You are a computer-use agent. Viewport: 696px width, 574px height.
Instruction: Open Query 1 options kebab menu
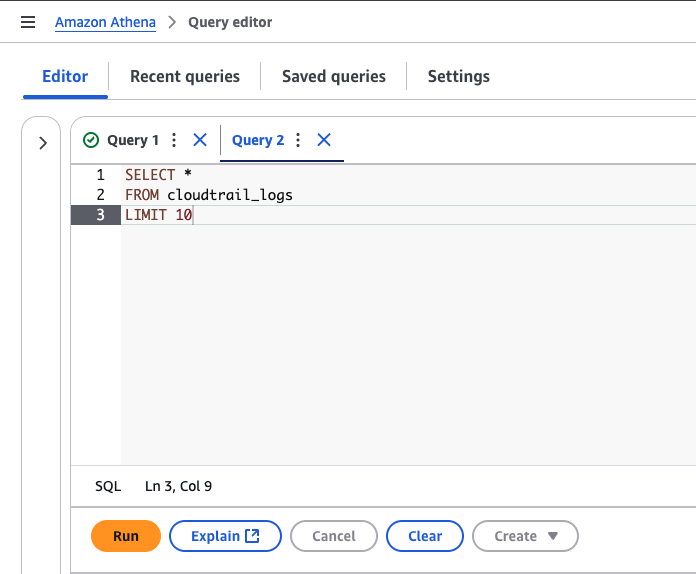pyautogui.click(x=174, y=140)
